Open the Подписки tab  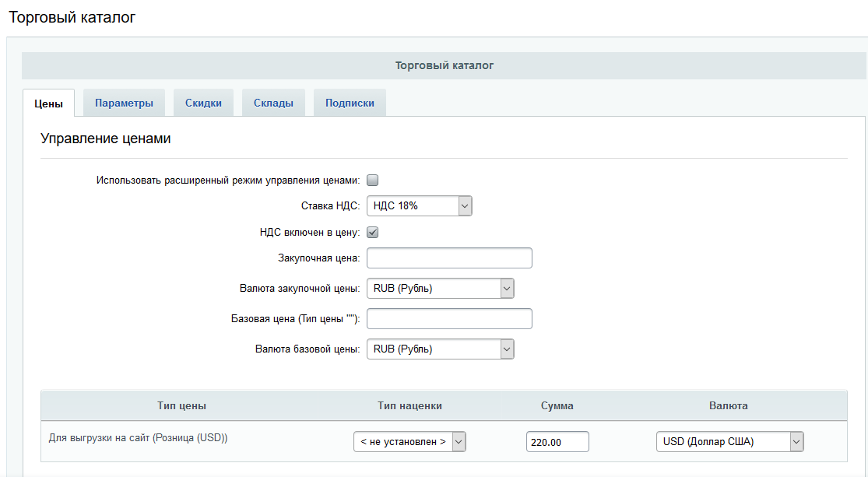(x=350, y=103)
